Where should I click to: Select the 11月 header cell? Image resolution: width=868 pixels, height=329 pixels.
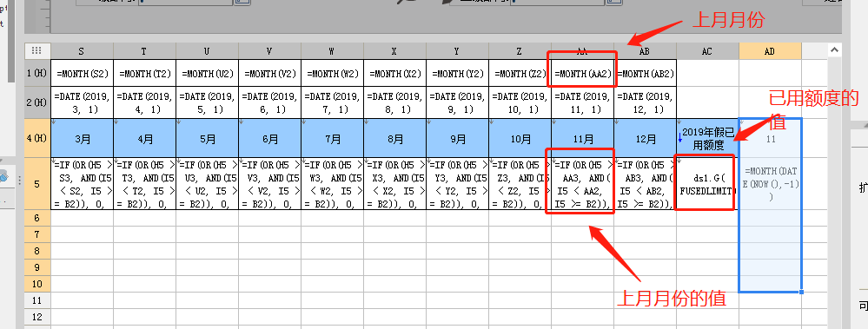(582, 138)
